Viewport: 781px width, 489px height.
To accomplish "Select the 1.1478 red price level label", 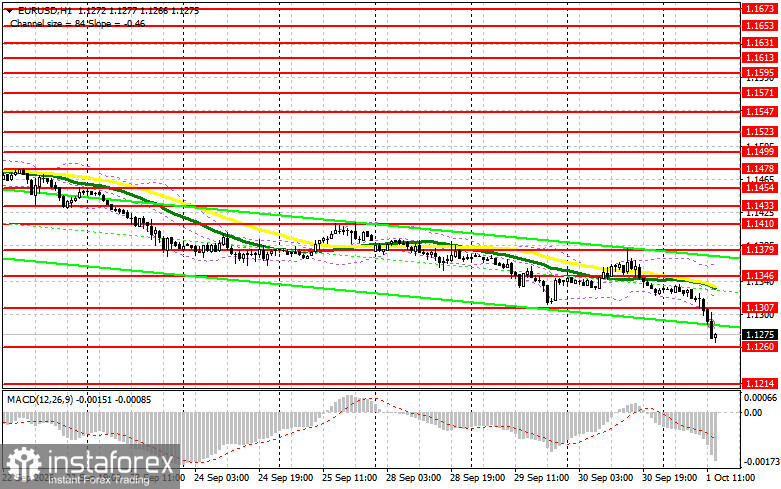I will click(x=760, y=169).
